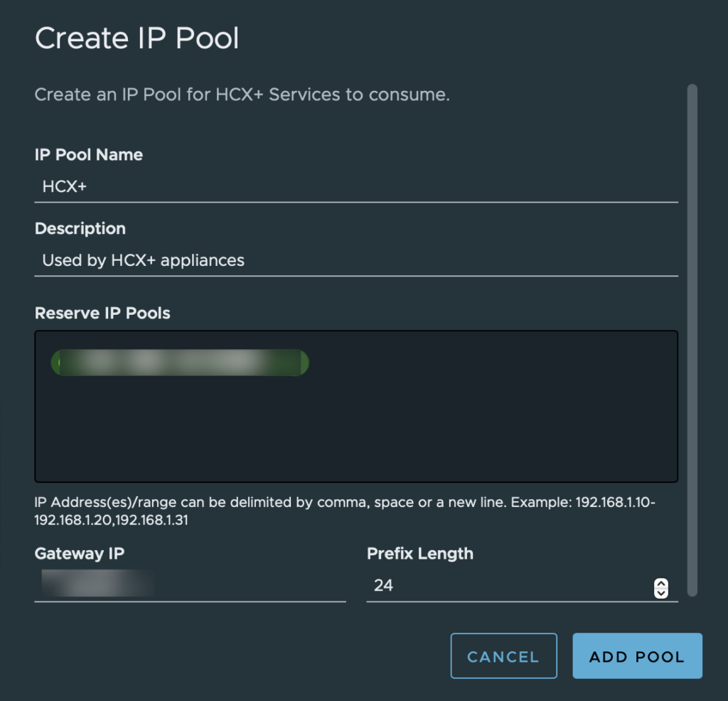The height and width of the screenshot is (701, 728).
Task: Click the hint text about comma delimiters
Action: 345,510
